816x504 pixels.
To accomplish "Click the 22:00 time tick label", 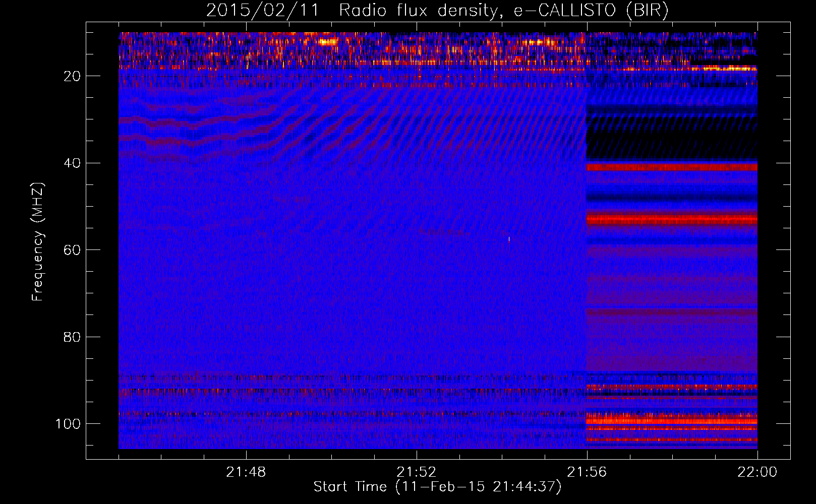I will 757,472.
